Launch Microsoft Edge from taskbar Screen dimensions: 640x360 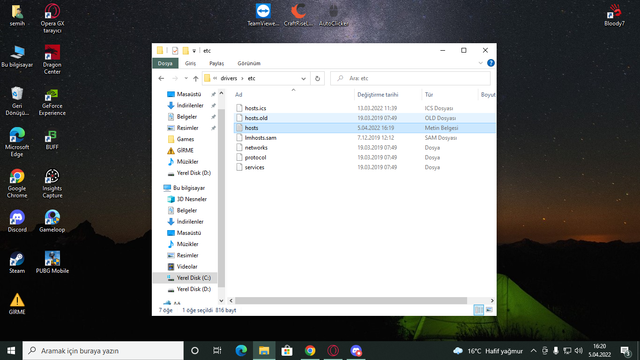point(241,351)
